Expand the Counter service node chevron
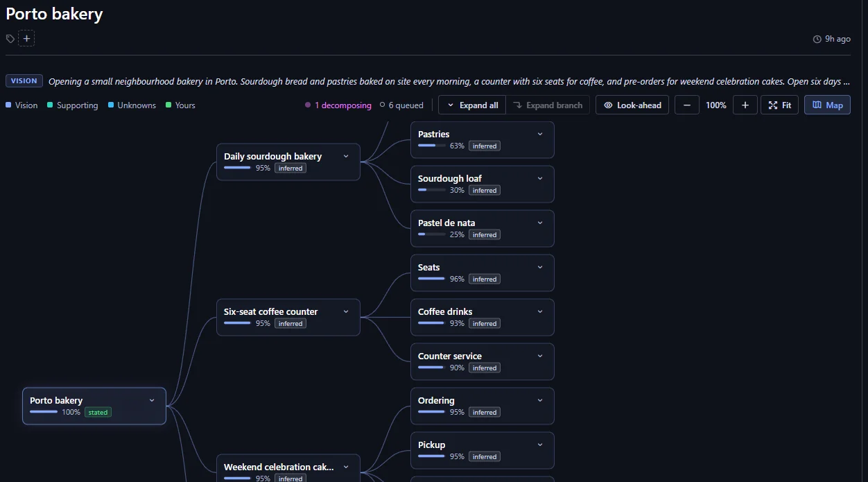The height and width of the screenshot is (482, 868). [x=540, y=356]
